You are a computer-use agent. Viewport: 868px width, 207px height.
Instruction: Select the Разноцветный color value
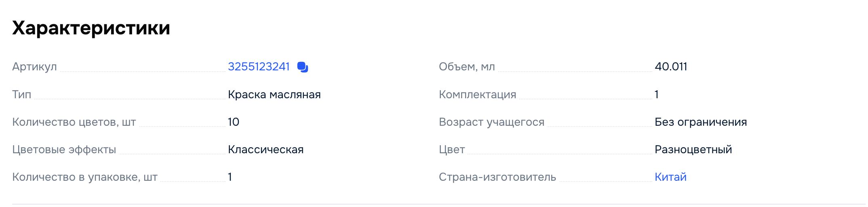693,150
